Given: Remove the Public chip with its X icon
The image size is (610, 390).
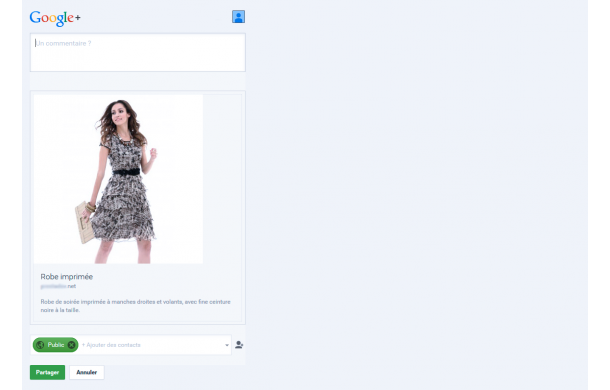Looking at the screenshot, I should coord(72,345).
